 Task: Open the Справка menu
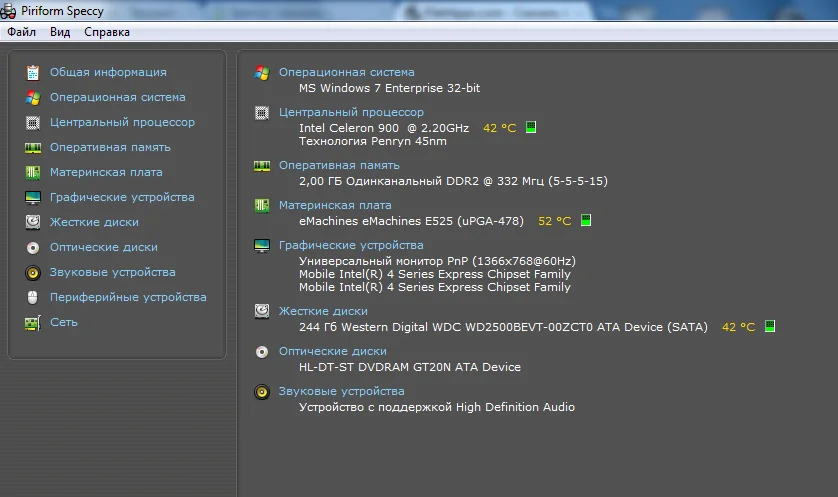[107, 32]
